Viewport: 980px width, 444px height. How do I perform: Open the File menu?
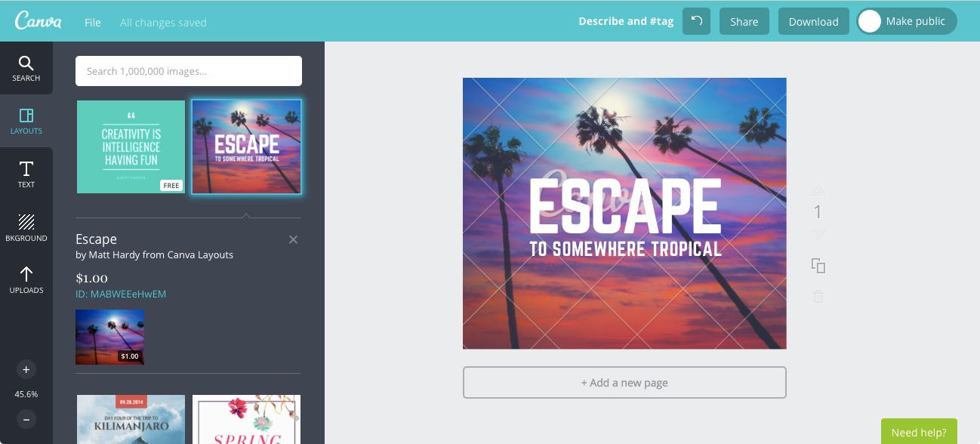pyautogui.click(x=93, y=23)
